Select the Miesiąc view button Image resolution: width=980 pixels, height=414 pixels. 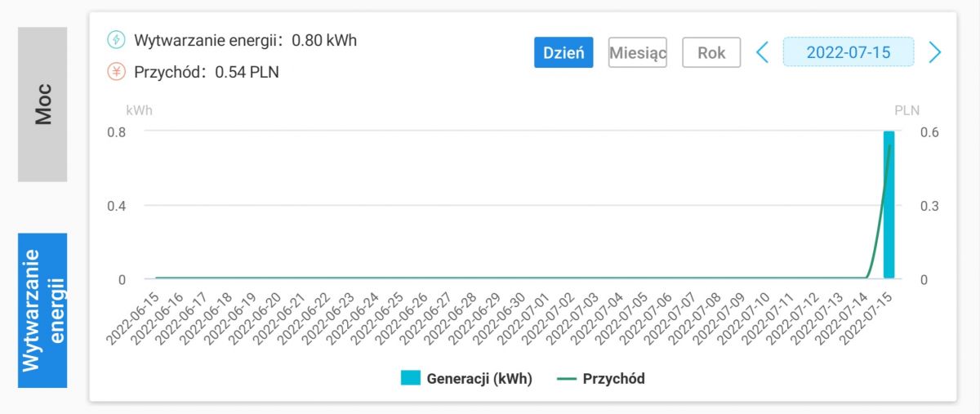638,53
